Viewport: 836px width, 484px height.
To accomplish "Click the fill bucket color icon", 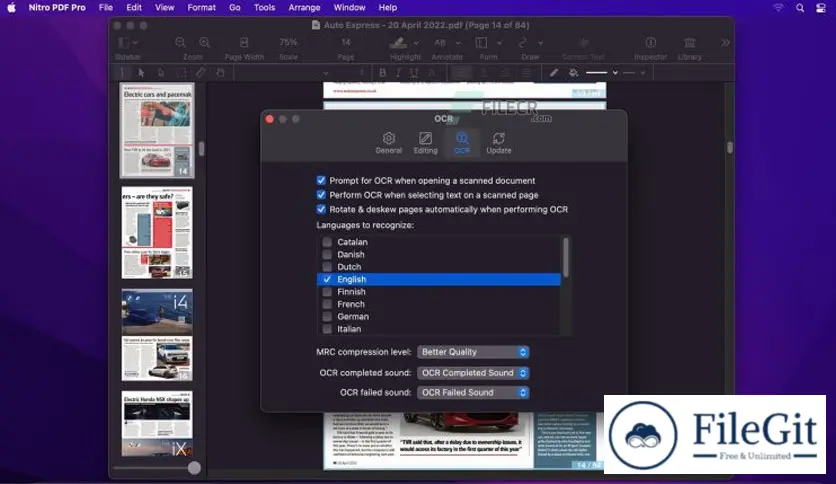I will 573,73.
